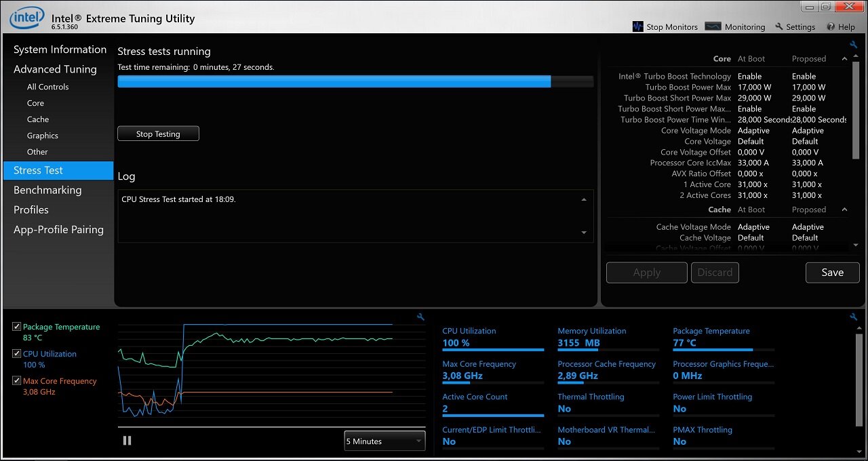
Task: Click the Stop Monitors waveform icon
Action: click(x=637, y=26)
